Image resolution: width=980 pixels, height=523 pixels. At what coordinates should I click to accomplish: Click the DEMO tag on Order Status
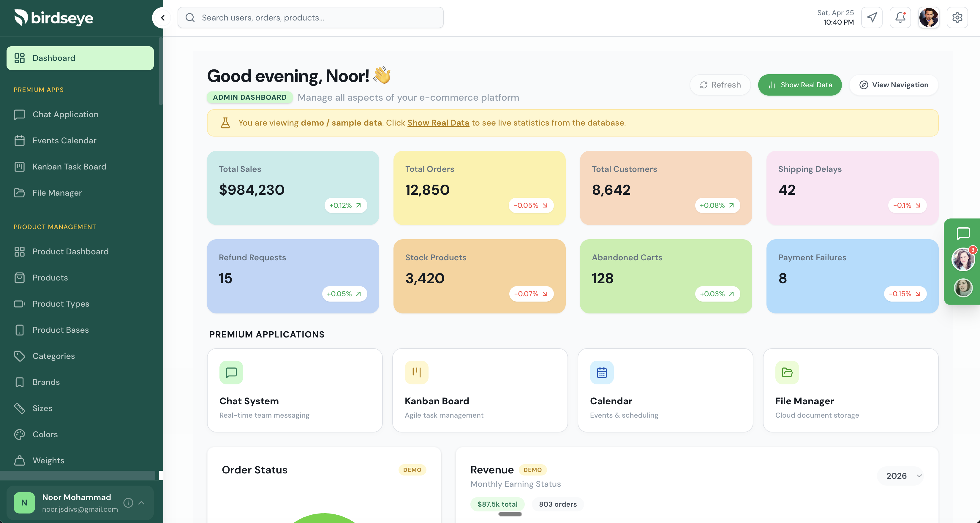[412, 470]
